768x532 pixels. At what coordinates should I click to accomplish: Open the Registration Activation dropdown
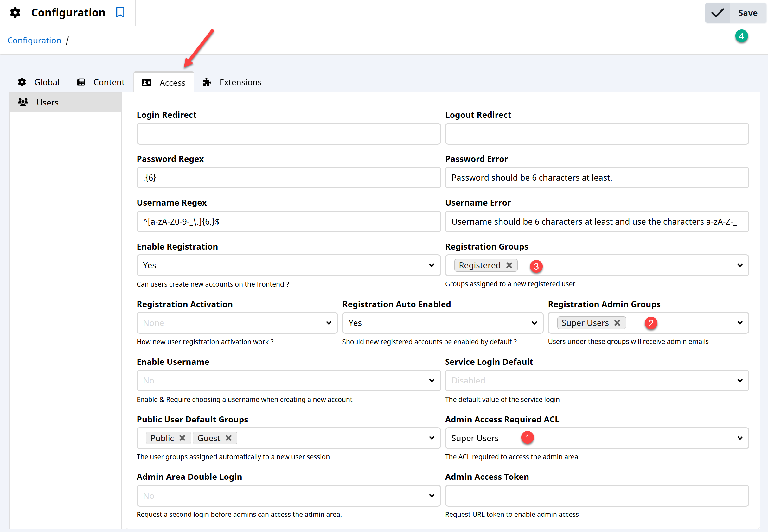point(237,323)
